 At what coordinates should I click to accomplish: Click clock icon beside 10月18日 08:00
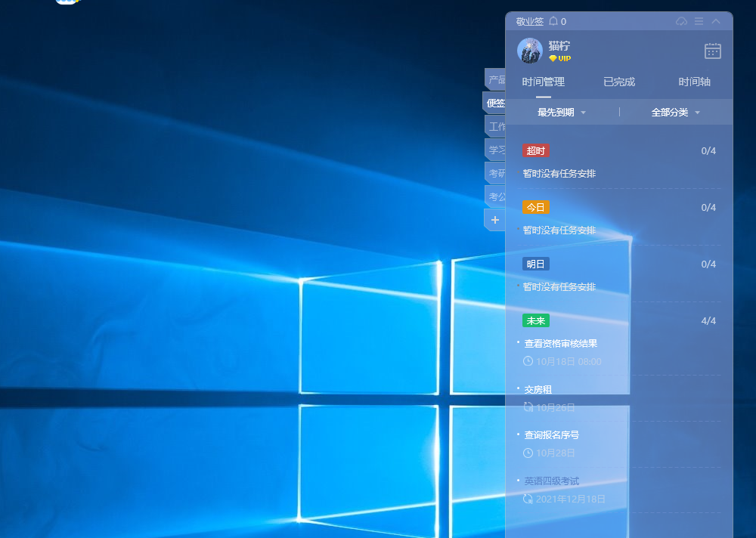(x=528, y=361)
